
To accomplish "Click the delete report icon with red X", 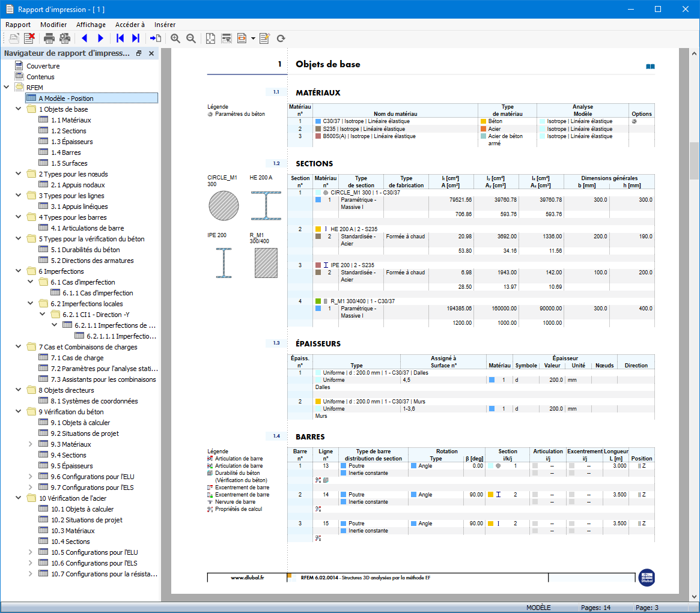I will coord(29,38).
